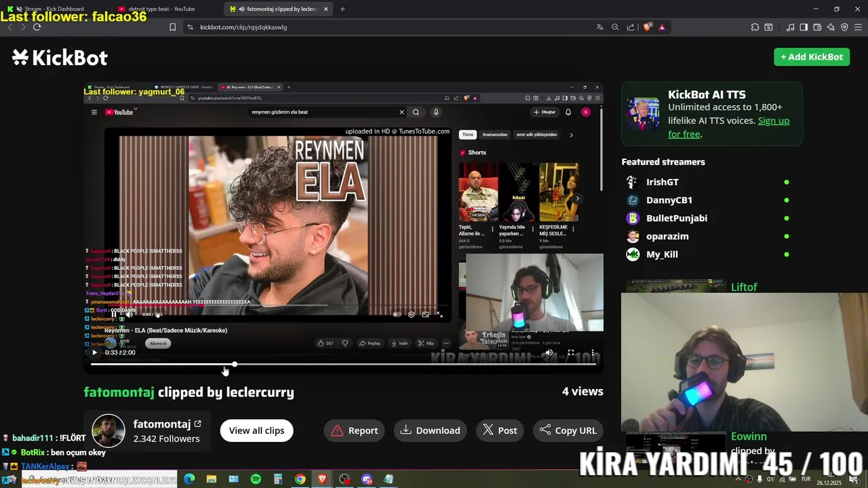Reload the page
The image size is (868, 488).
click(x=37, y=27)
